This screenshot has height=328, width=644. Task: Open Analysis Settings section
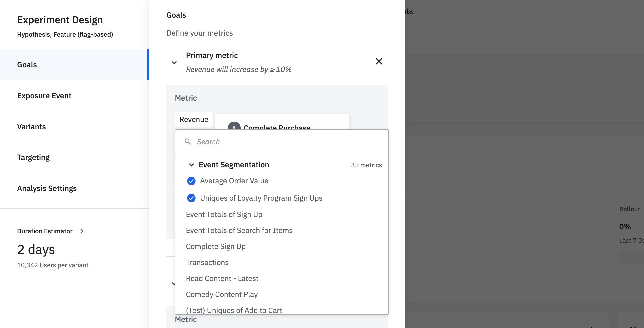(x=47, y=188)
